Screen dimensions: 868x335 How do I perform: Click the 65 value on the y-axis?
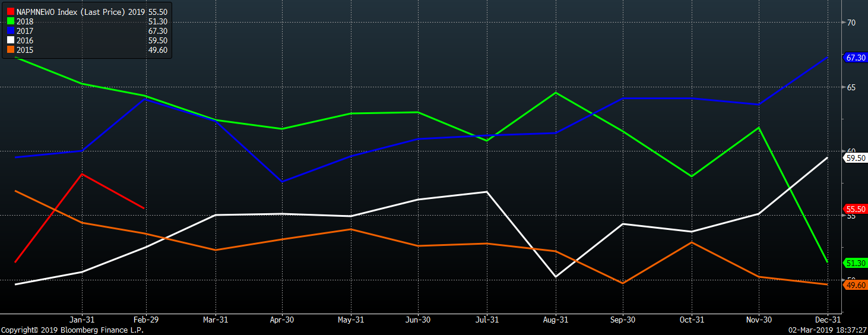[851, 87]
